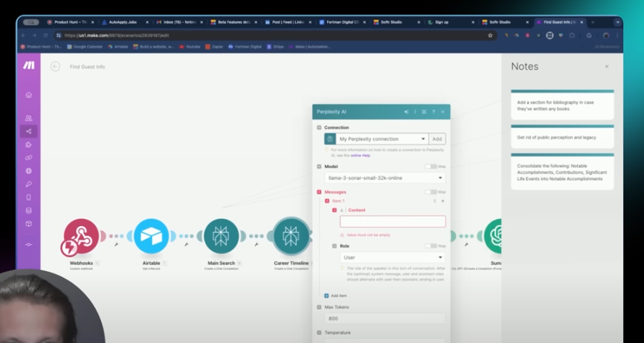Open the Make home icon in the sidebar
The image size is (644, 343).
coord(29,95)
